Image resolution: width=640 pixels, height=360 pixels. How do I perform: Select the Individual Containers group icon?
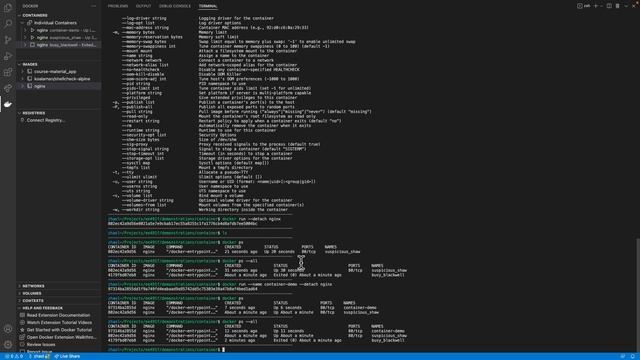coord(29,23)
